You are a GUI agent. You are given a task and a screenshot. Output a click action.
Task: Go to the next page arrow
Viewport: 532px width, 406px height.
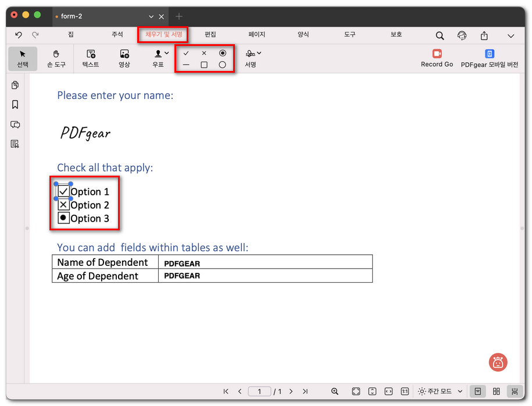[291, 391]
